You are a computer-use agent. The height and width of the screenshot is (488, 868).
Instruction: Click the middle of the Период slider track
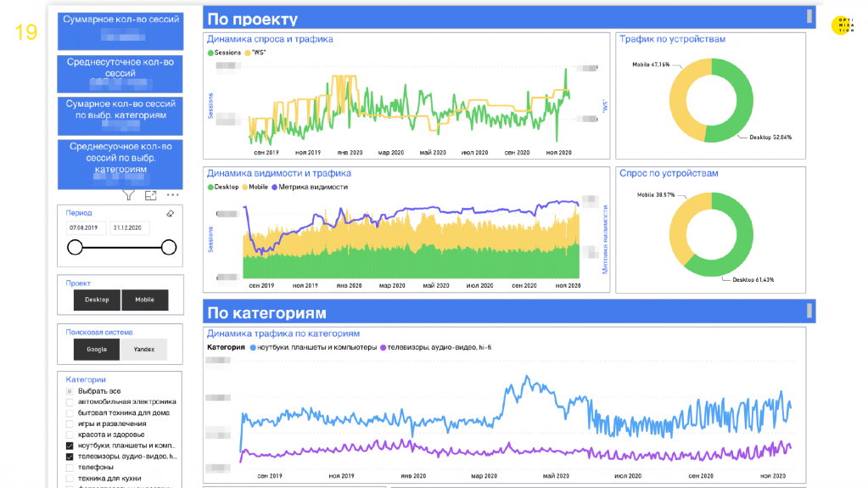click(x=122, y=247)
